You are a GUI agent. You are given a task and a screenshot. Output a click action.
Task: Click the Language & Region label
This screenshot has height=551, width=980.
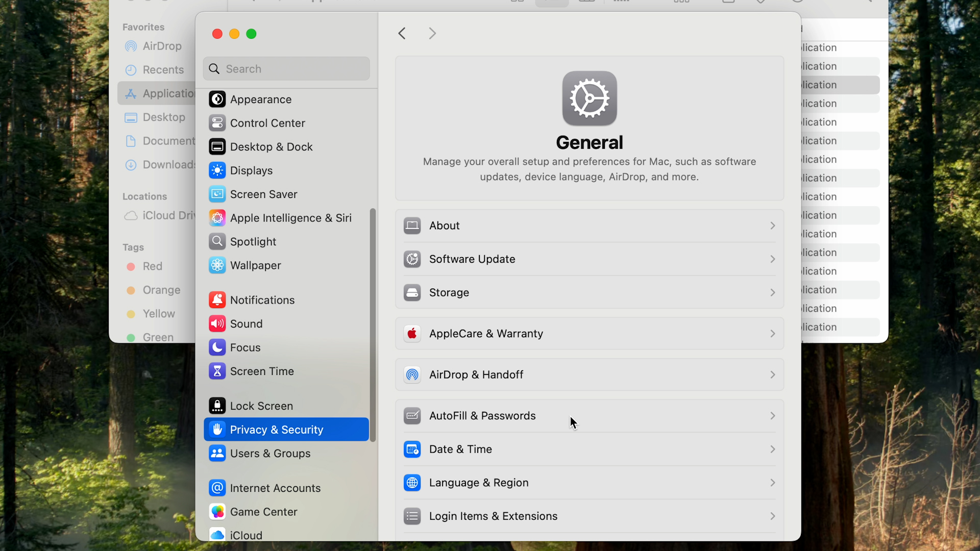479,483
